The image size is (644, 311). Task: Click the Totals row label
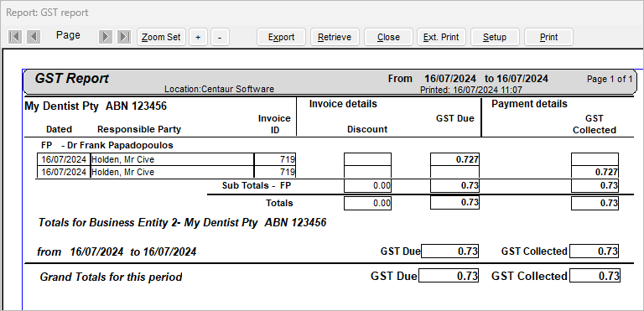click(280, 203)
